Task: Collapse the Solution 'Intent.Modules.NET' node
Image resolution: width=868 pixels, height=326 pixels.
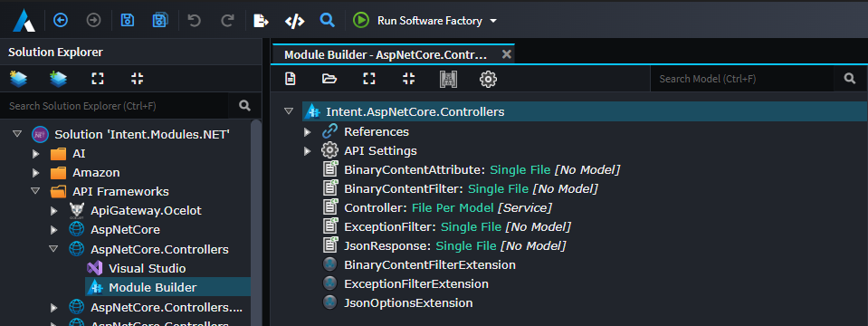Action: point(16,134)
